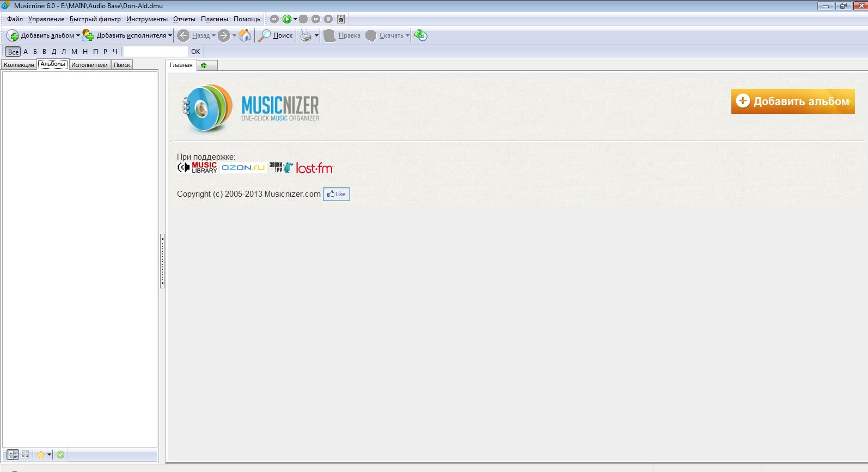Expand the Добавить исполнителя dropdown arrow
The image size is (868, 472).
tap(170, 35)
